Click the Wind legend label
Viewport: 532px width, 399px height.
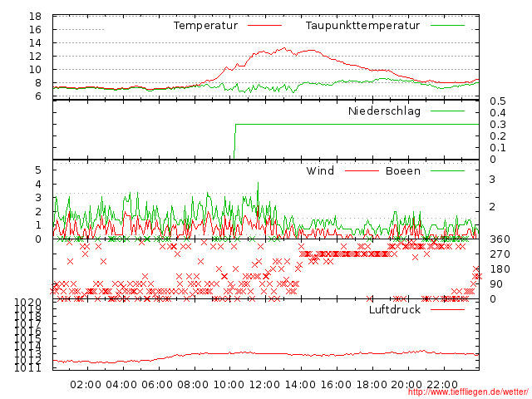[320, 170]
